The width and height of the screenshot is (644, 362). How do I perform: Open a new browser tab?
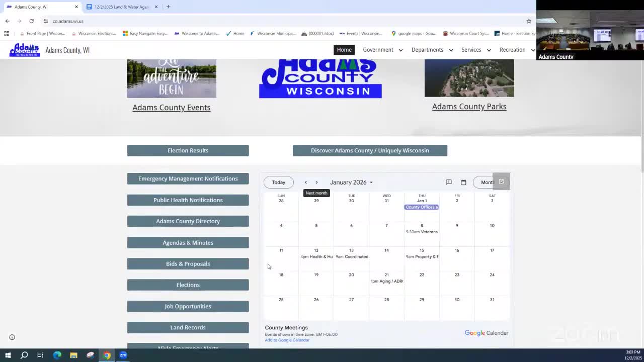tap(168, 7)
